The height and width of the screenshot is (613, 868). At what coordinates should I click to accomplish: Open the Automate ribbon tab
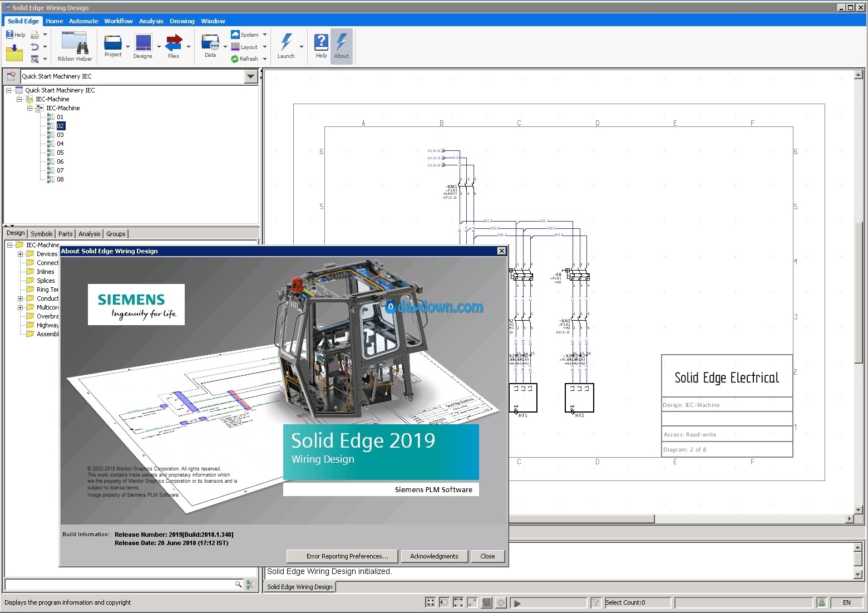[83, 21]
